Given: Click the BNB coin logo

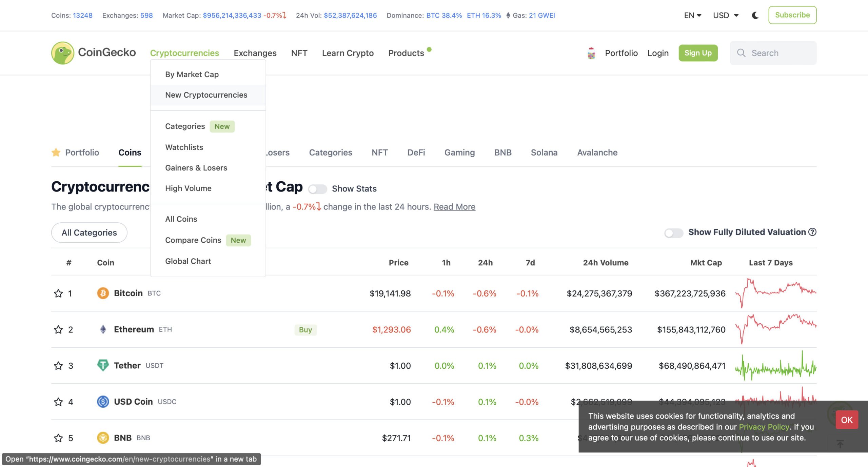Looking at the screenshot, I should pos(103,438).
